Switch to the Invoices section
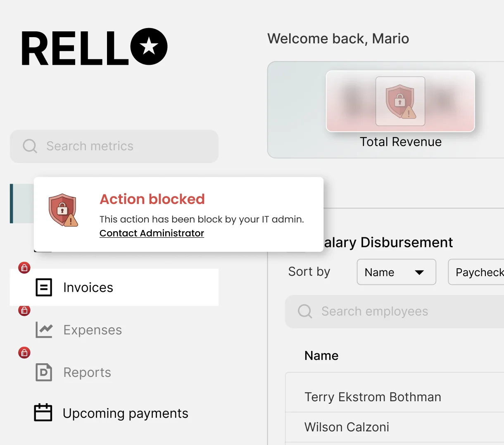 tap(88, 287)
